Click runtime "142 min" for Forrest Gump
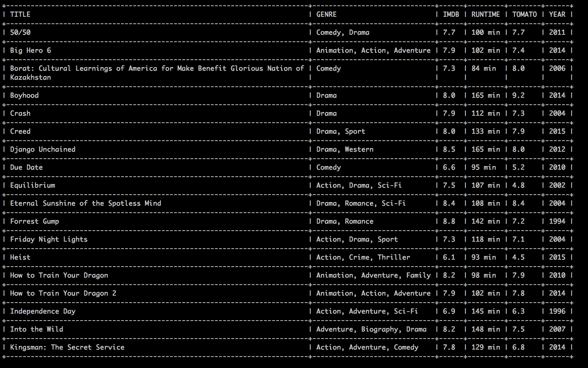 (486, 221)
